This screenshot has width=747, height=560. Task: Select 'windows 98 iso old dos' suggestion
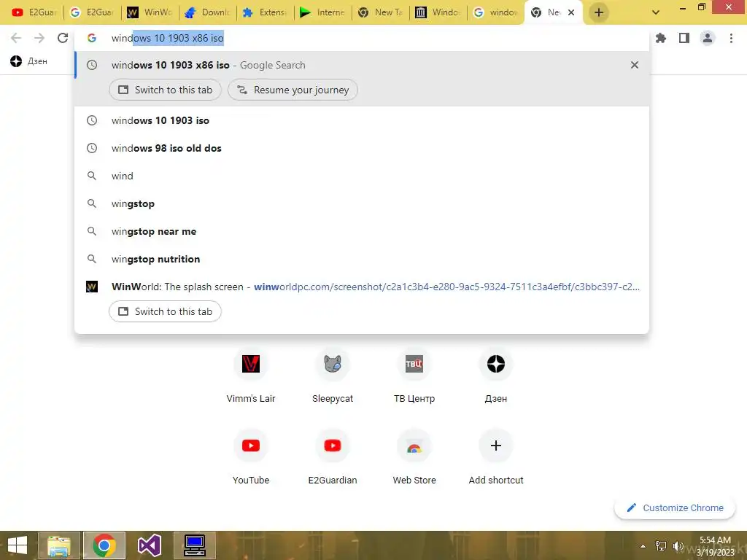pyautogui.click(x=362, y=148)
